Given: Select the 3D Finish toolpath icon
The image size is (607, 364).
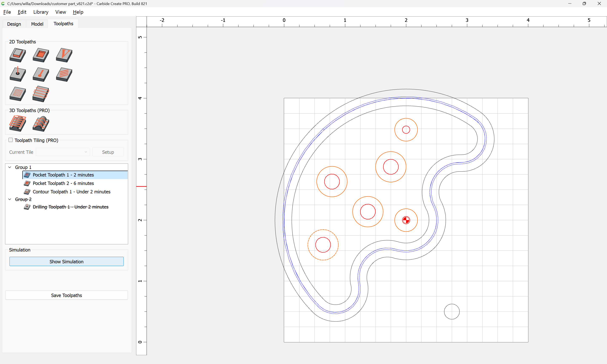Looking at the screenshot, I should point(41,123).
